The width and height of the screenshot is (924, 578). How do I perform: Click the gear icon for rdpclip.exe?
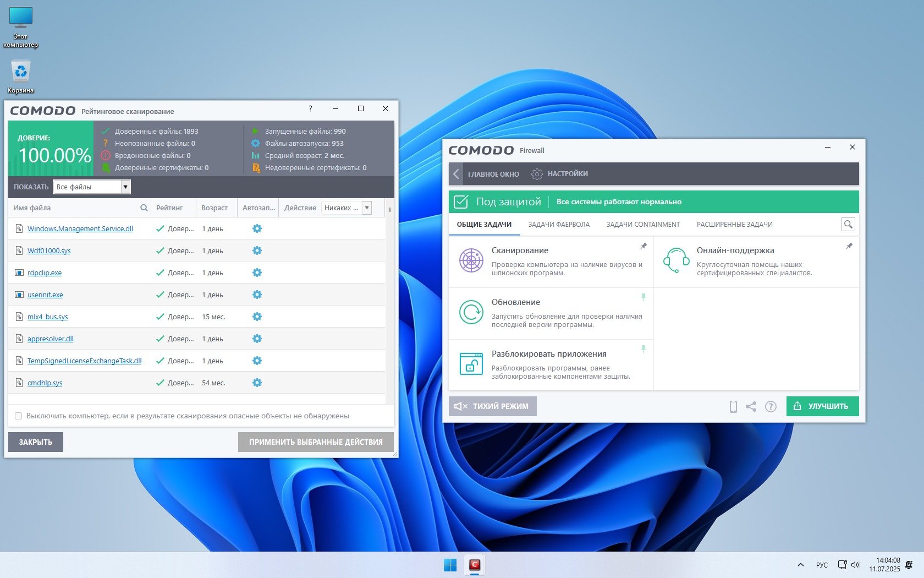coord(257,272)
